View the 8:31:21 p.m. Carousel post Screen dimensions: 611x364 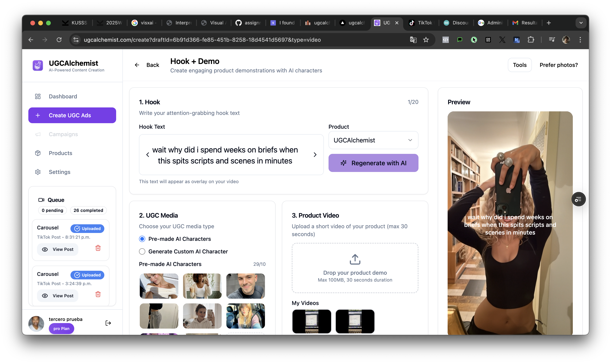coord(58,249)
